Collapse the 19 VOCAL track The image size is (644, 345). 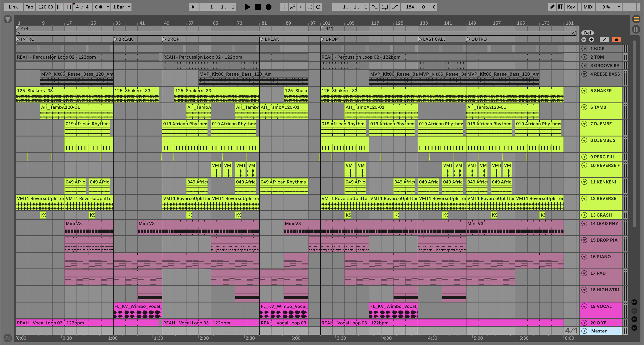[x=584, y=306]
